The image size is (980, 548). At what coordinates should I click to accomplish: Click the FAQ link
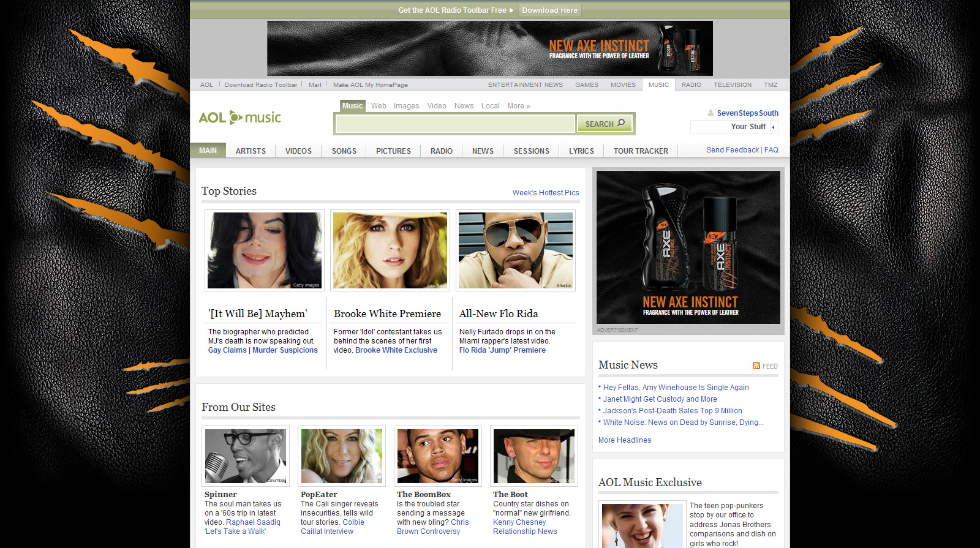coord(772,150)
